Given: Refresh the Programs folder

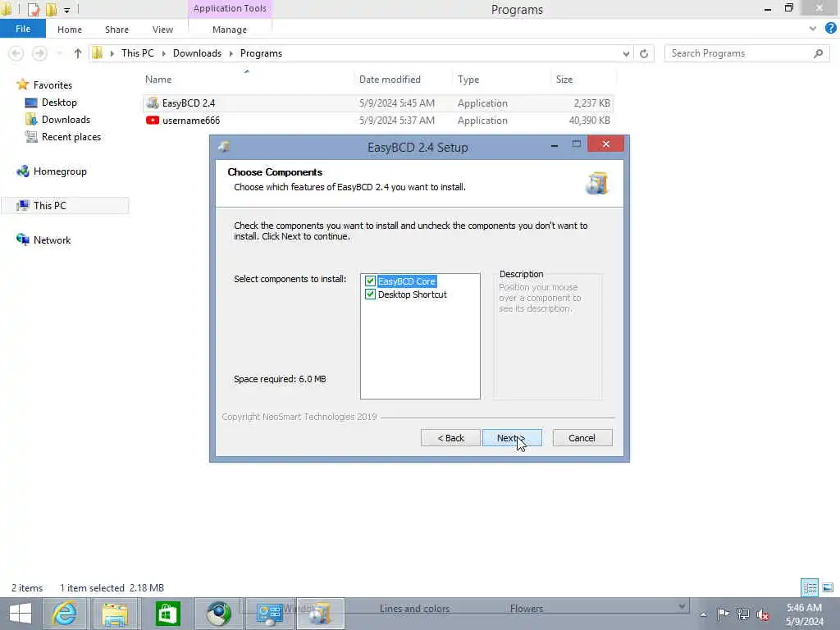Looking at the screenshot, I should pyautogui.click(x=644, y=53).
